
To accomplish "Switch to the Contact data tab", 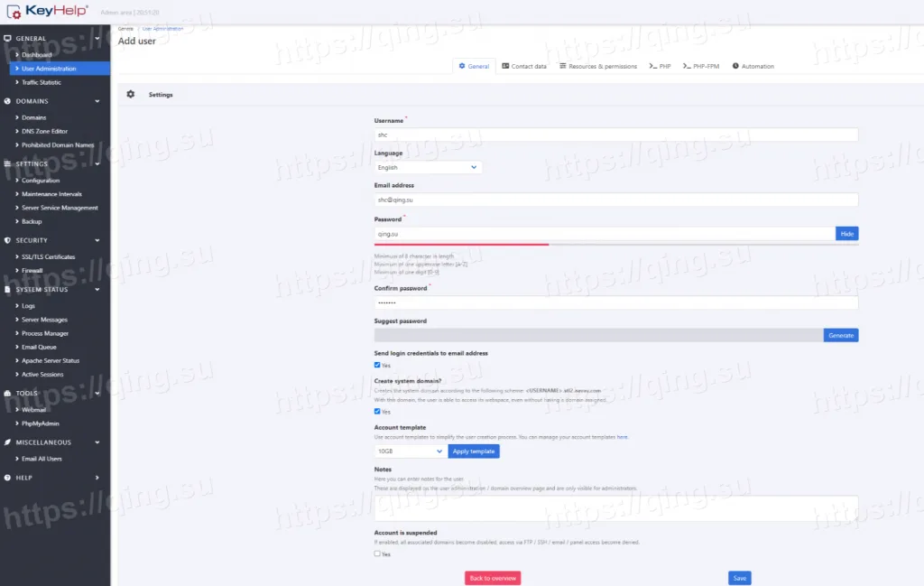I will point(524,66).
